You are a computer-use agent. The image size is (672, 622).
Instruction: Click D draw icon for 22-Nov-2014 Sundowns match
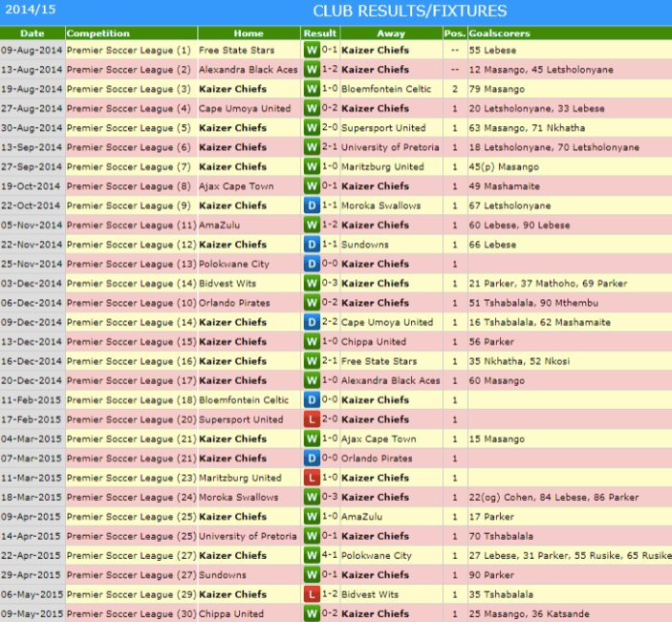tap(312, 245)
